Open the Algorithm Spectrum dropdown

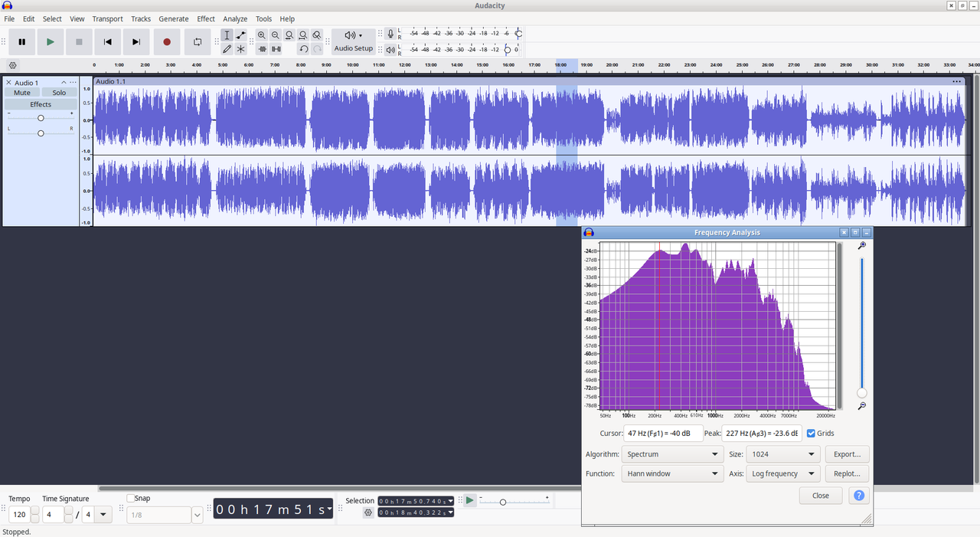(672, 454)
